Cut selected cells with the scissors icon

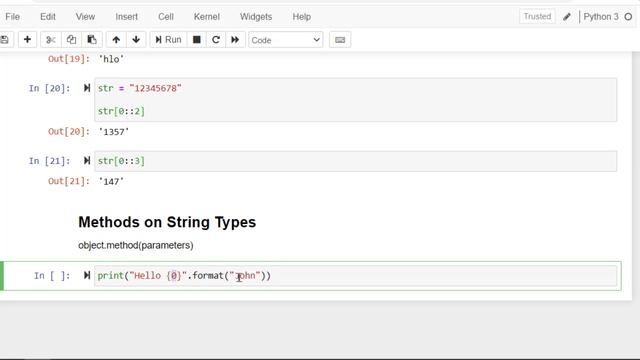51,40
